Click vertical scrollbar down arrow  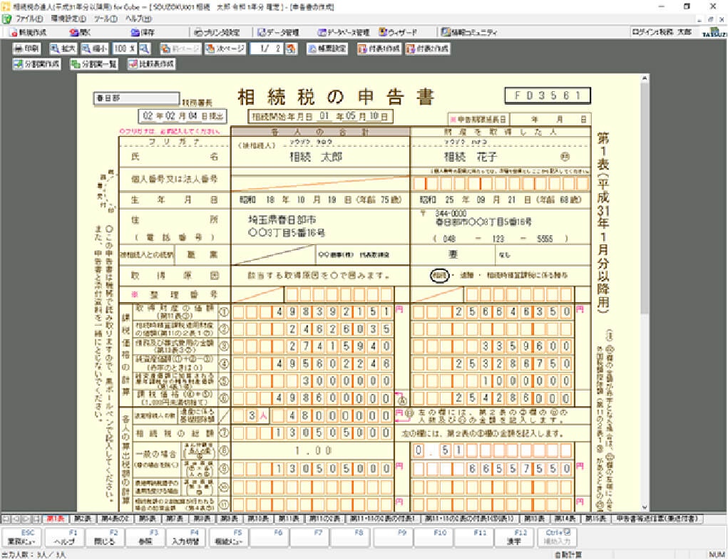pyautogui.click(x=645, y=507)
